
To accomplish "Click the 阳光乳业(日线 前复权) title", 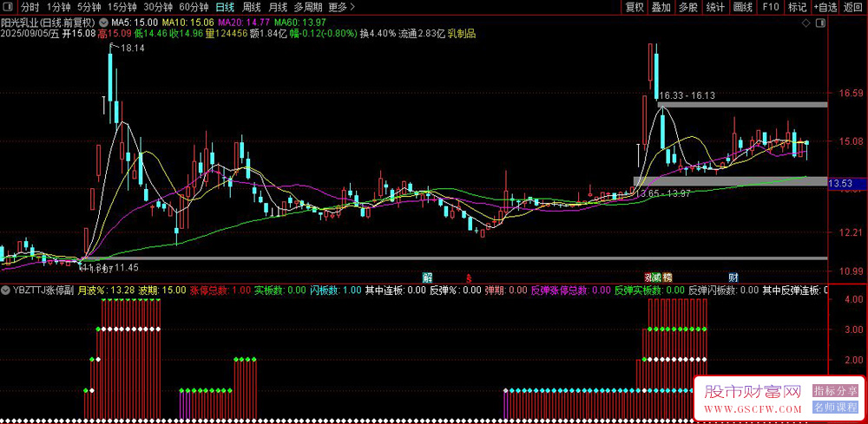I will (x=48, y=23).
